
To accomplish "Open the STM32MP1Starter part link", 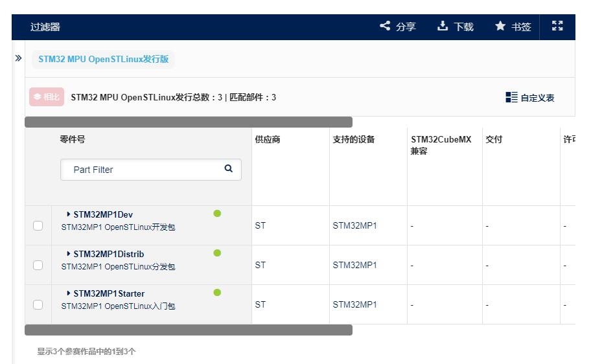I will [109, 293].
